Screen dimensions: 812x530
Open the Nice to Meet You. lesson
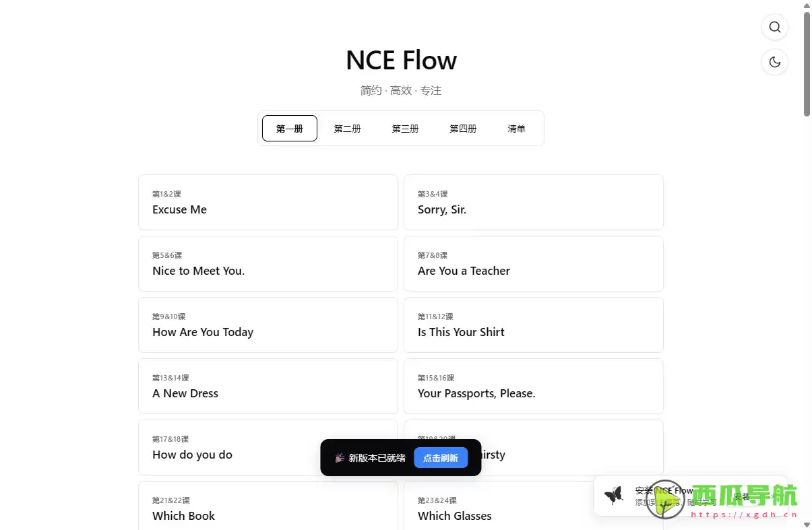point(268,263)
